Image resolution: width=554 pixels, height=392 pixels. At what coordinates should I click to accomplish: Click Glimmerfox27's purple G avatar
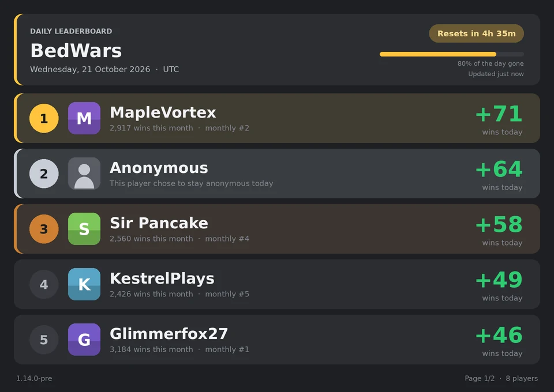coord(84,340)
